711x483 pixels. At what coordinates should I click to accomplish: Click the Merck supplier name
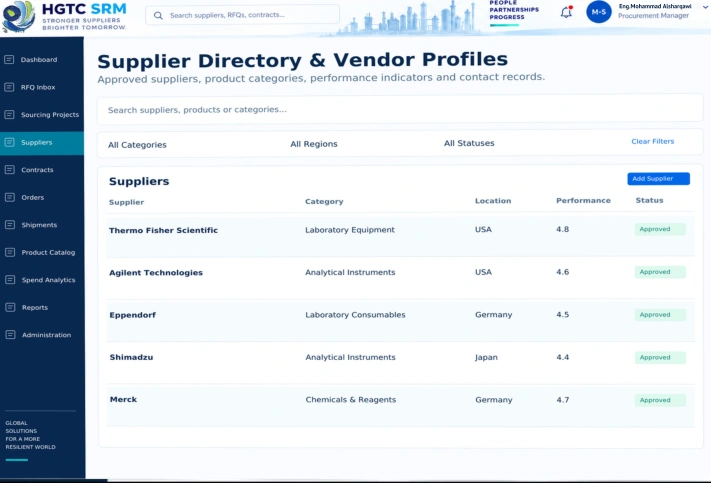(x=123, y=400)
